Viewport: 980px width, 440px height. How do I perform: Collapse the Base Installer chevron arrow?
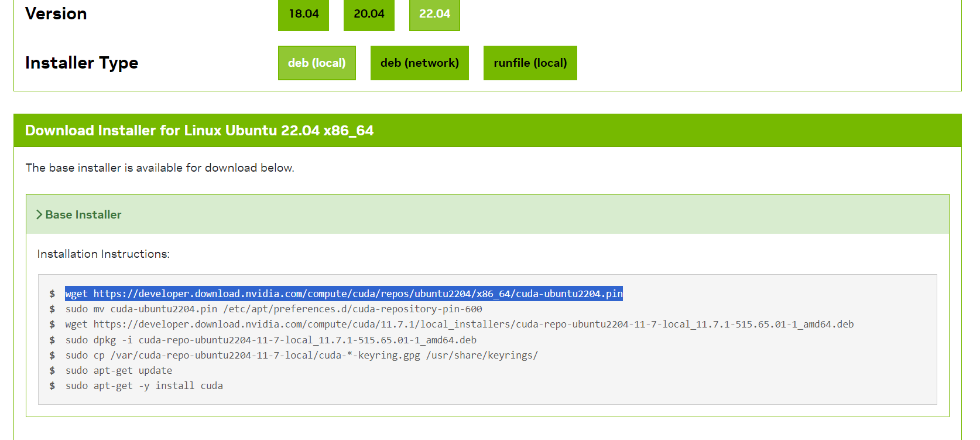pyautogui.click(x=39, y=214)
